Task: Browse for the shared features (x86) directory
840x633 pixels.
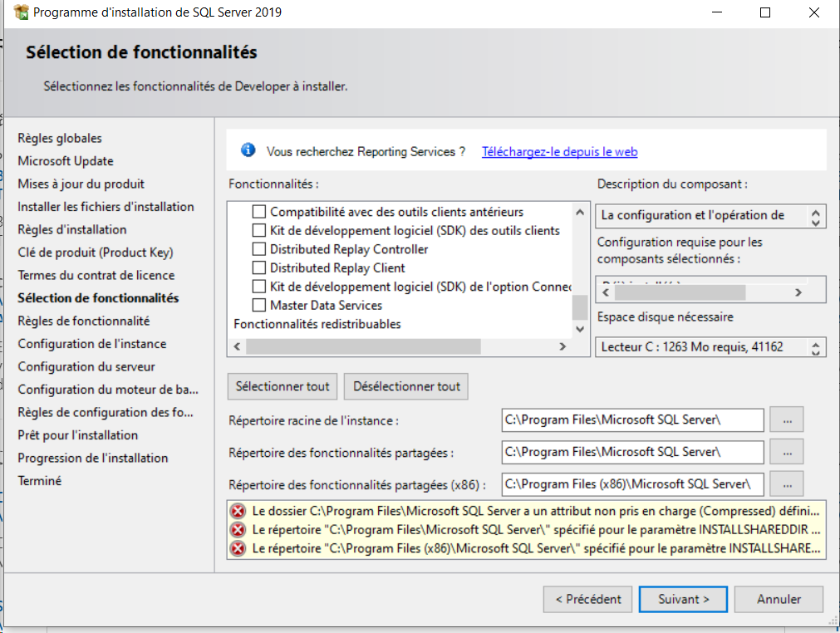Action: coord(787,484)
